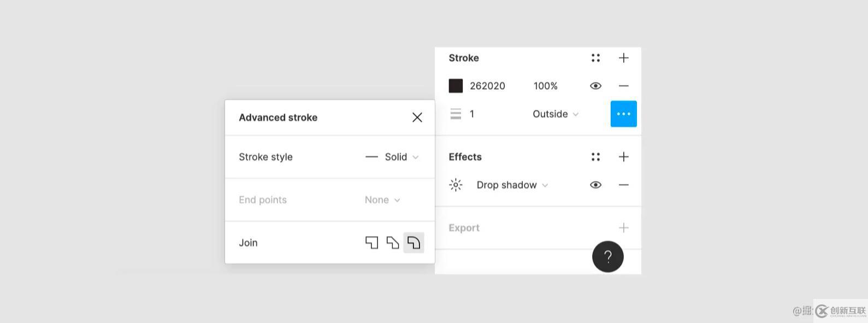Open the Drop shadow effect type dropdown
The width and height of the screenshot is (868, 323).
(x=512, y=185)
